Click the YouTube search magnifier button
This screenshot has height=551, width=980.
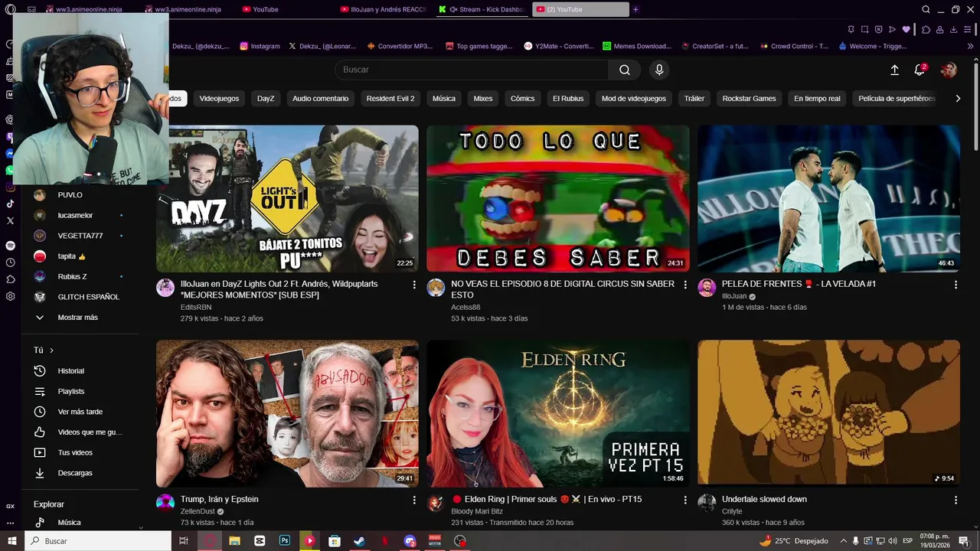pos(625,70)
